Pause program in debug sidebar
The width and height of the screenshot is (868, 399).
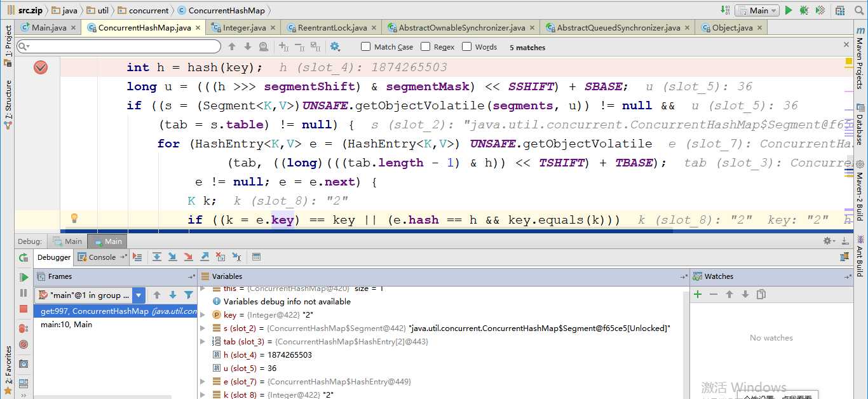(x=24, y=293)
